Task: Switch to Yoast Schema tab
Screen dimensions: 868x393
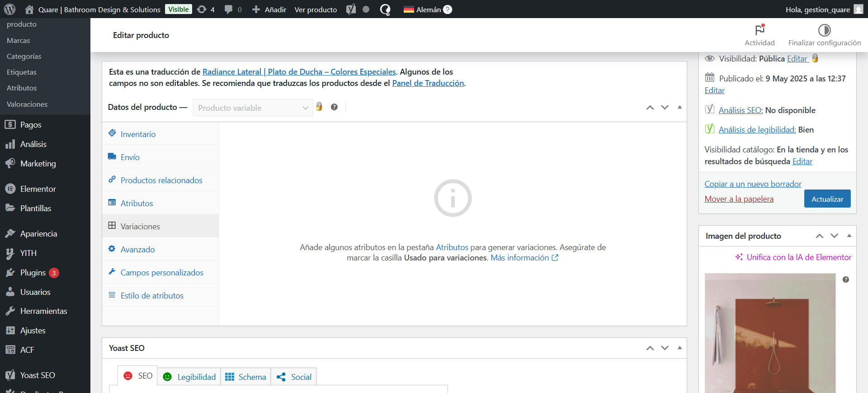Action: tap(245, 377)
